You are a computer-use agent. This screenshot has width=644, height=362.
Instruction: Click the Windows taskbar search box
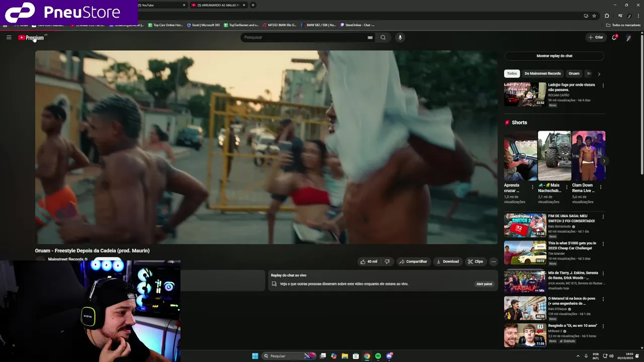(288, 356)
